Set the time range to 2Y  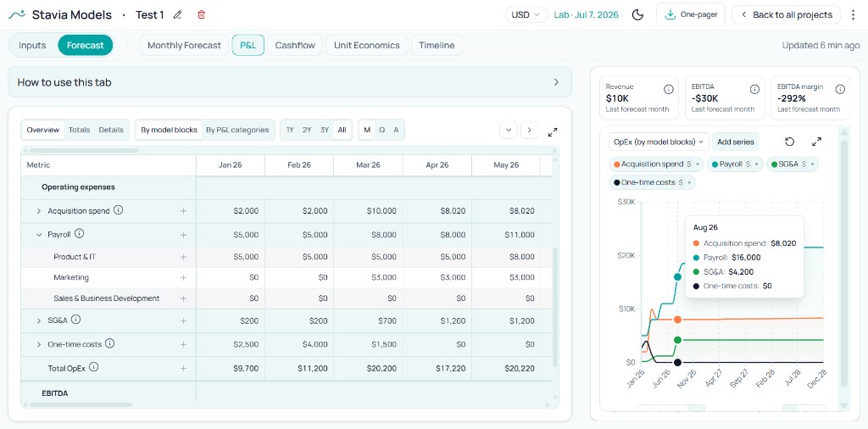pyautogui.click(x=307, y=130)
